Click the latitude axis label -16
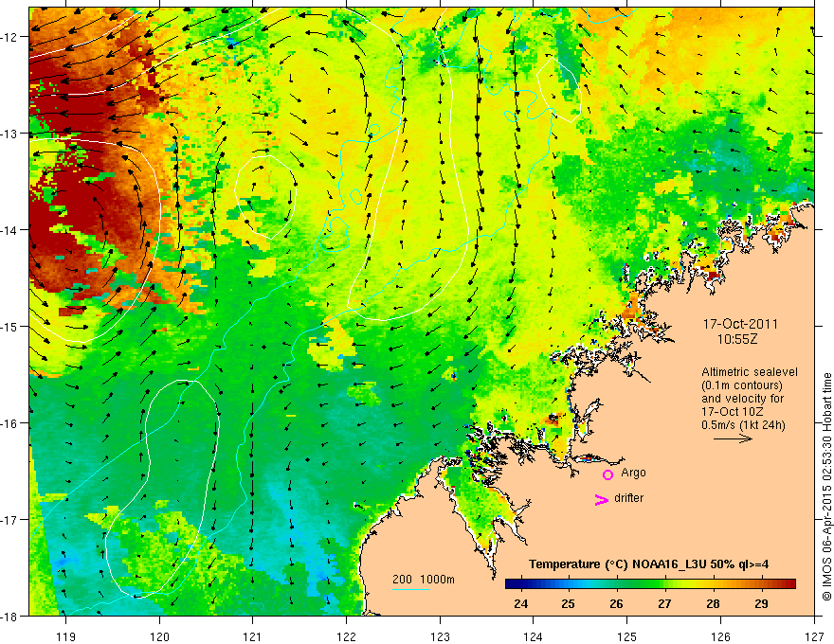The height and width of the screenshot is (644, 834). (x=10, y=423)
